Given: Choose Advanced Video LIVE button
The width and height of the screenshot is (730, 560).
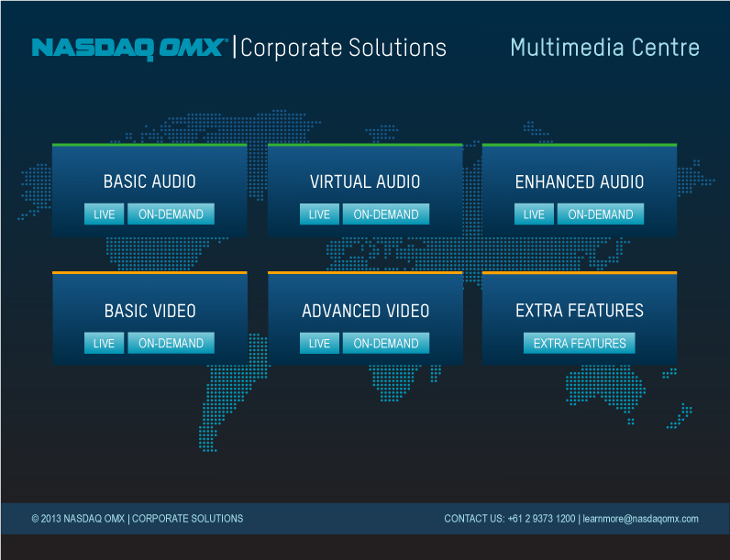Looking at the screenshot, I should [319, 343].
